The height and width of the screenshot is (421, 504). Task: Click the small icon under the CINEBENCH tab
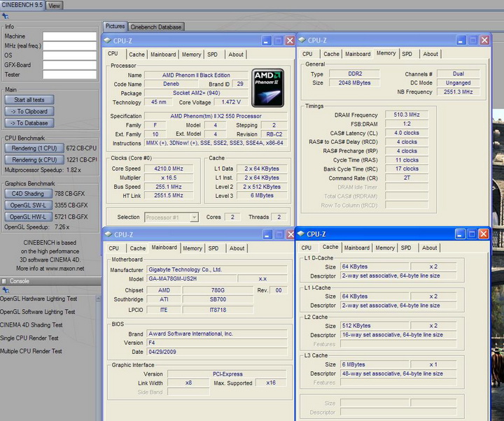click(5, 15)
